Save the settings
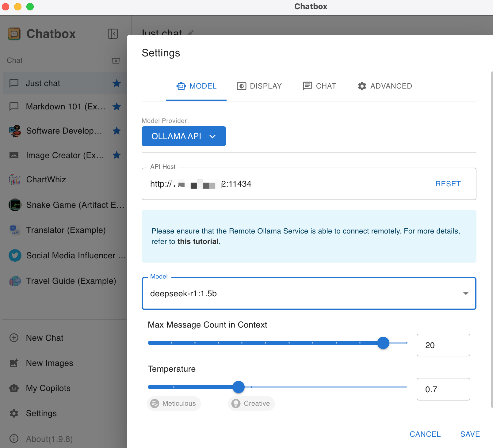The image size is (493, 448). pos(470,434)
